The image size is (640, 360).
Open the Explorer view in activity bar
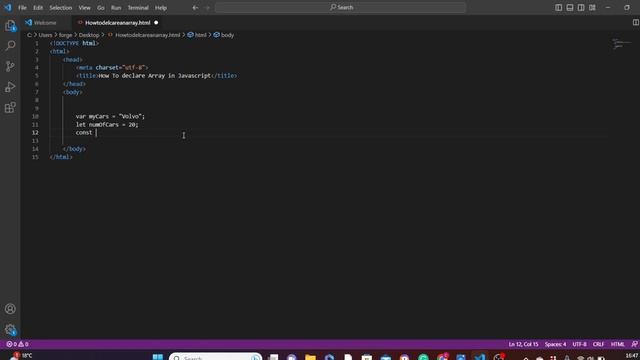point(10,26)
